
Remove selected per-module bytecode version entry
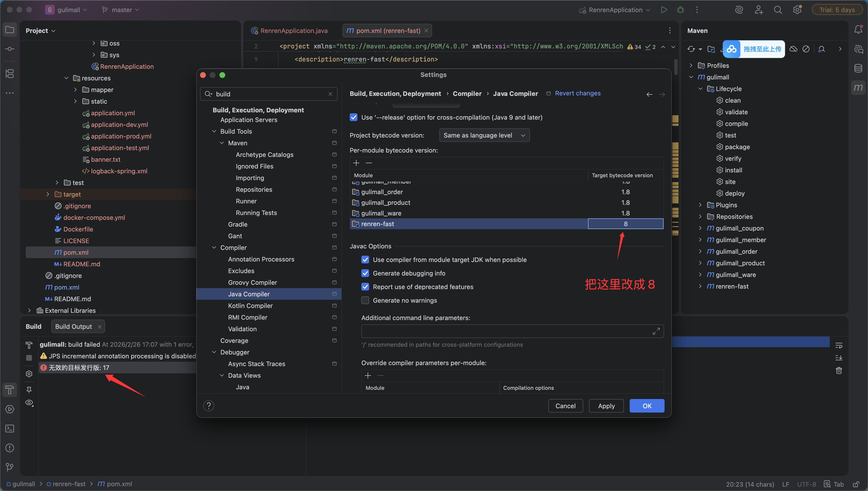coord(369,163)
